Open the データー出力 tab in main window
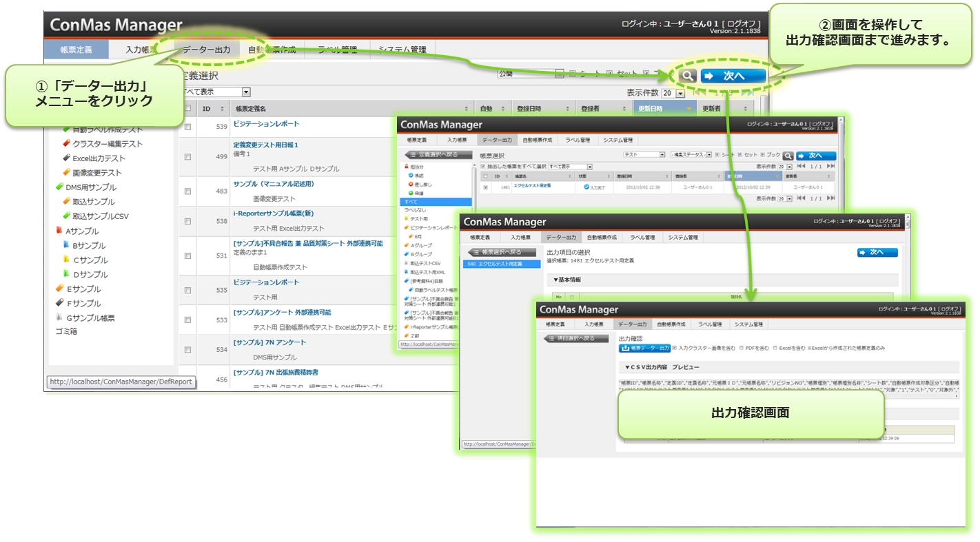 (x=206, y=50)
